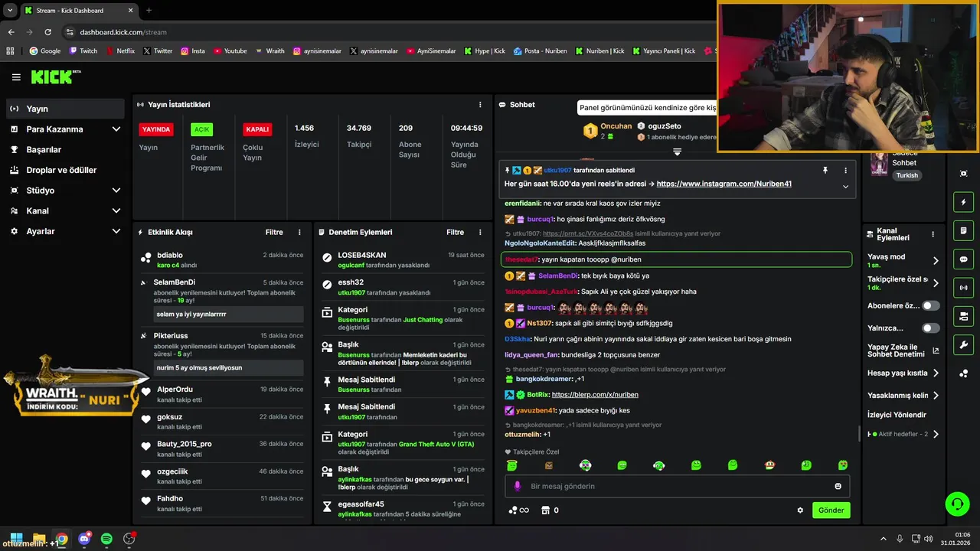Screen dimensions: 980x551
Task: Open Twitch bookmark in bookmarks bar
Action: 83,51
